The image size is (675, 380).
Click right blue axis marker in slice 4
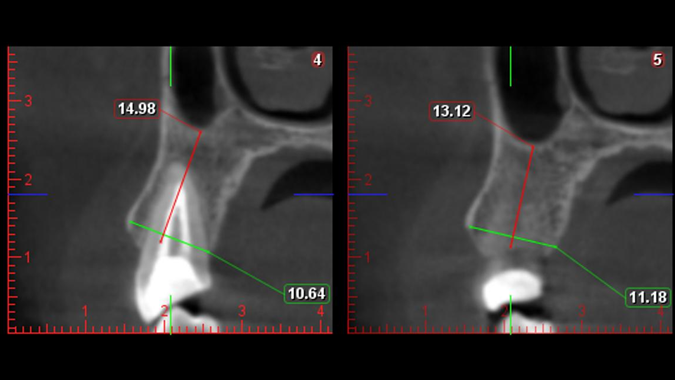pyautogui.click(x=313, y=195)
